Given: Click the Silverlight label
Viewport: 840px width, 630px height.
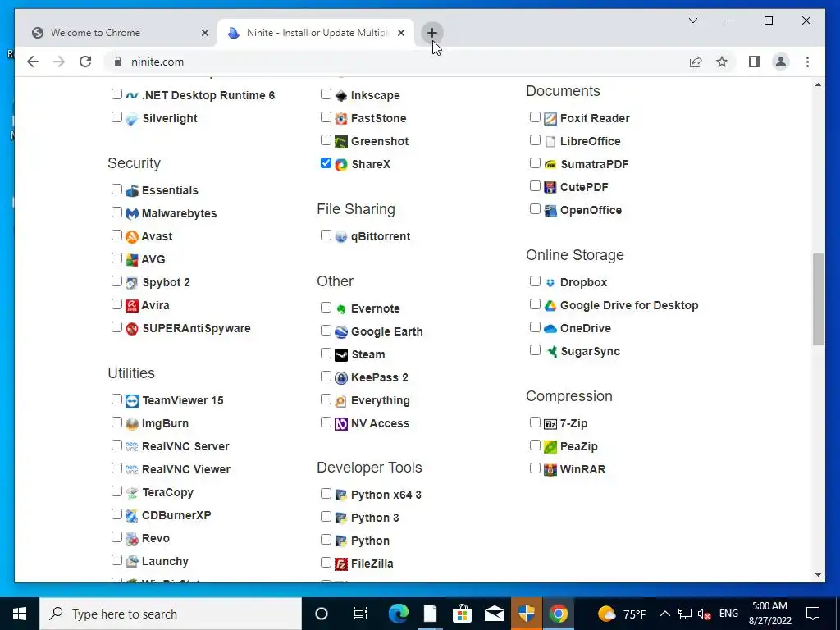Looking at the screenshot, I should click(x=170, y=118).
